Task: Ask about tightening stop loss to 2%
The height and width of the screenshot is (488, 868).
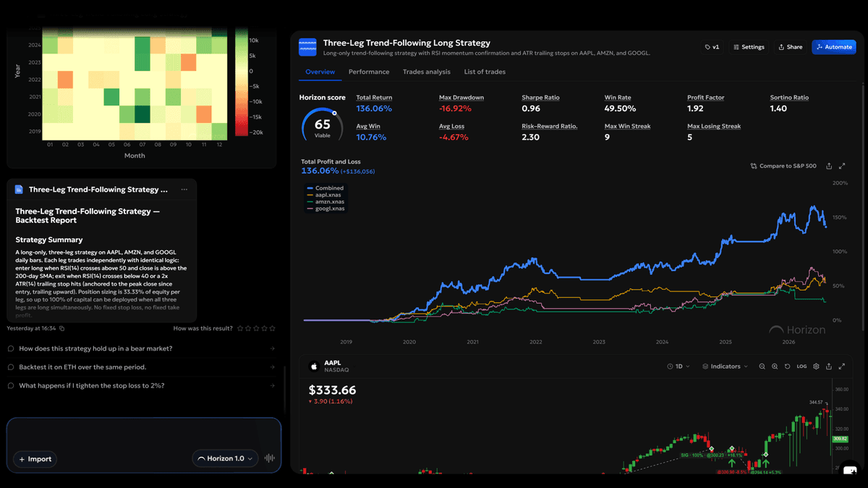Action: click(141, 385)
